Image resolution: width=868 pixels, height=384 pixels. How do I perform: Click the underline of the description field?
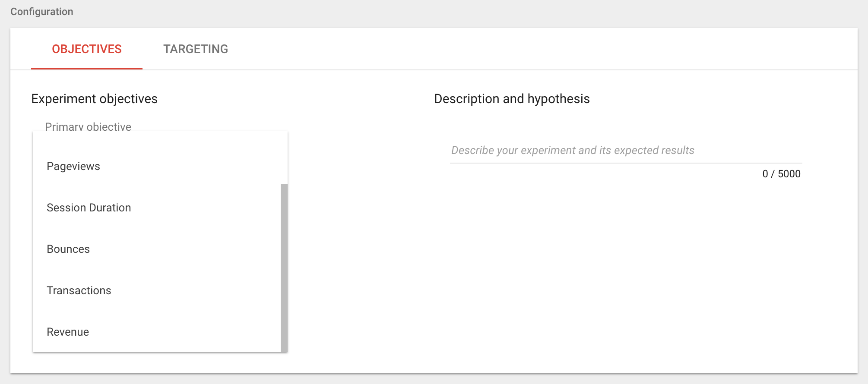[x=626, y=163]
